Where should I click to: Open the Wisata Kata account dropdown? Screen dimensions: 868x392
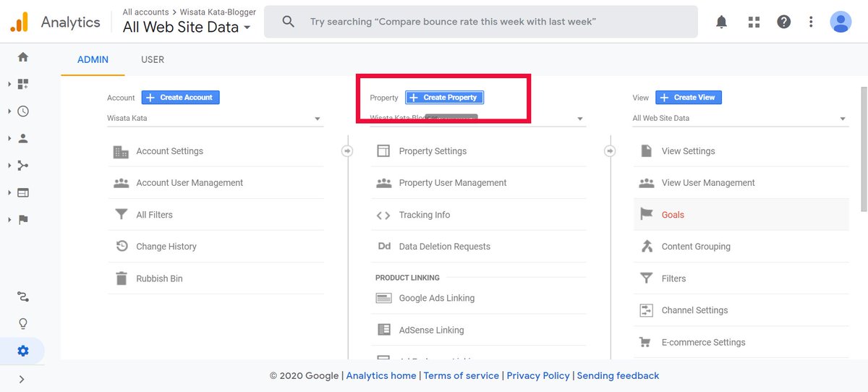click(x=215, y=118)
